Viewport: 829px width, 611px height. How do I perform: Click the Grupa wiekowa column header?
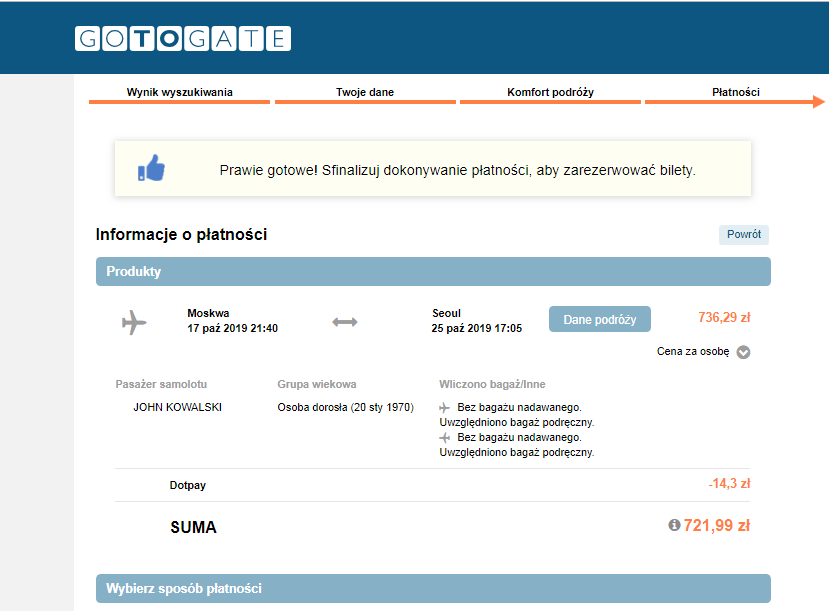click(x=317, y=384)
